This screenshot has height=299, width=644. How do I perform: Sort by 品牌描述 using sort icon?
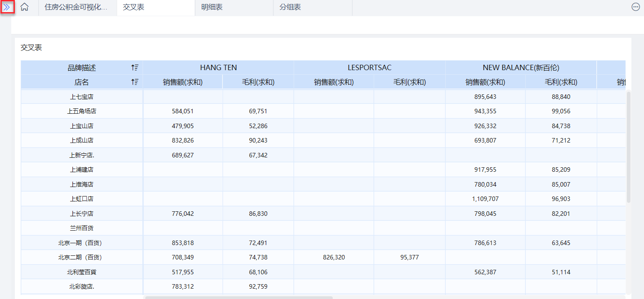tap(134, 68)
